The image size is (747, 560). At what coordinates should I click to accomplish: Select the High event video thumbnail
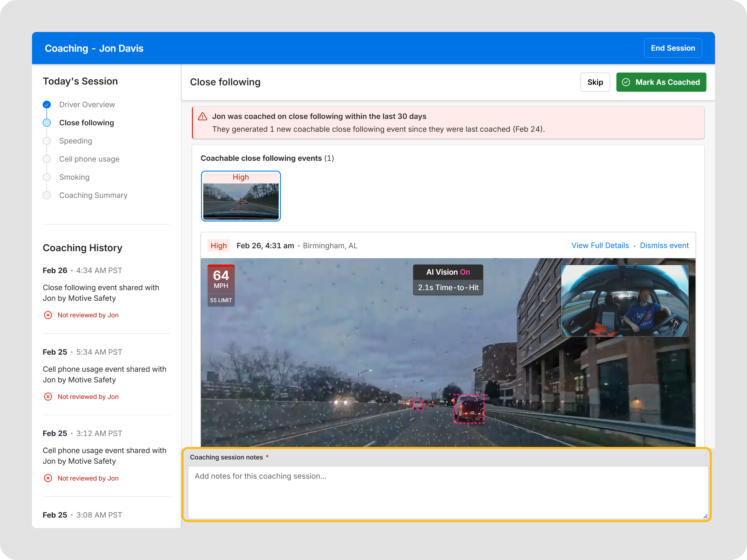pyautogui.click(x=241, y=196)
